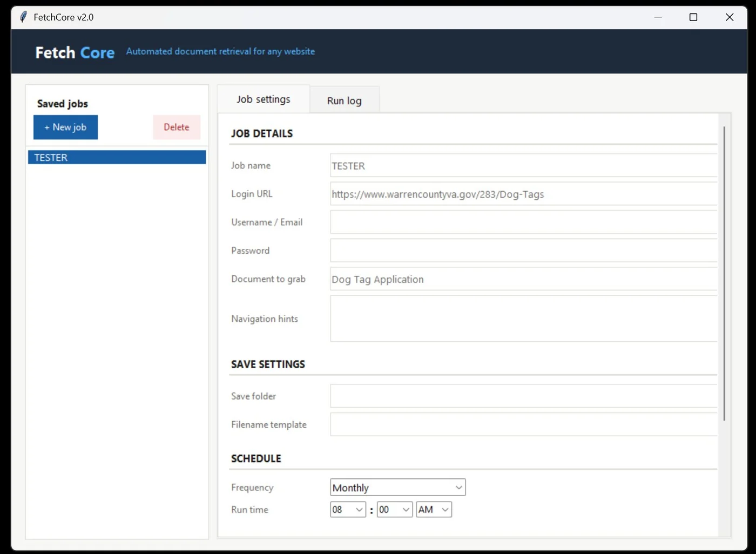This screenshot has height=554, width=756.
Task: Click the Login URL input field
Action: point(524,194)
